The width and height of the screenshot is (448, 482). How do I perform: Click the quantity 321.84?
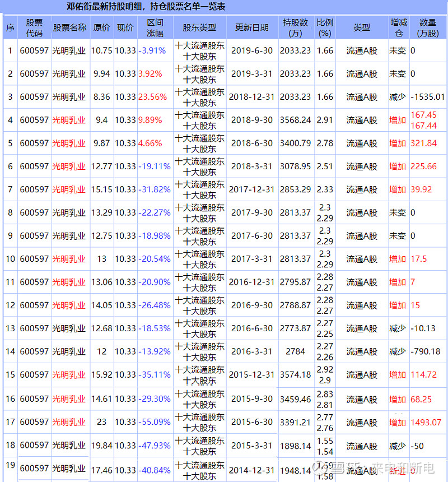pos(424,143)
